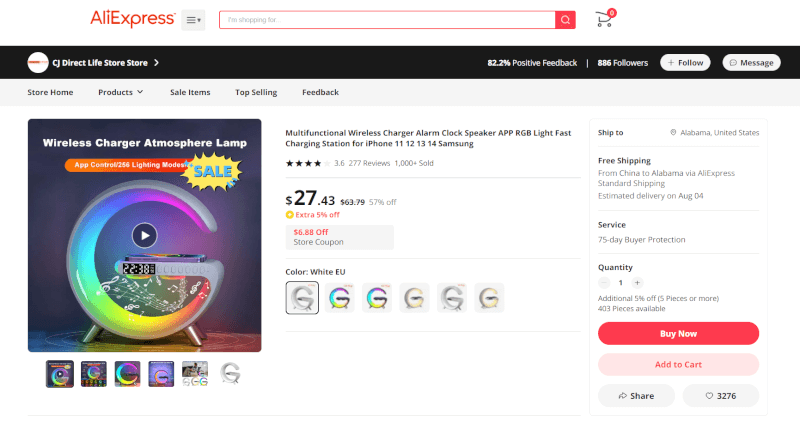Increase quantity with the plus button

click(x=637, y=283)
